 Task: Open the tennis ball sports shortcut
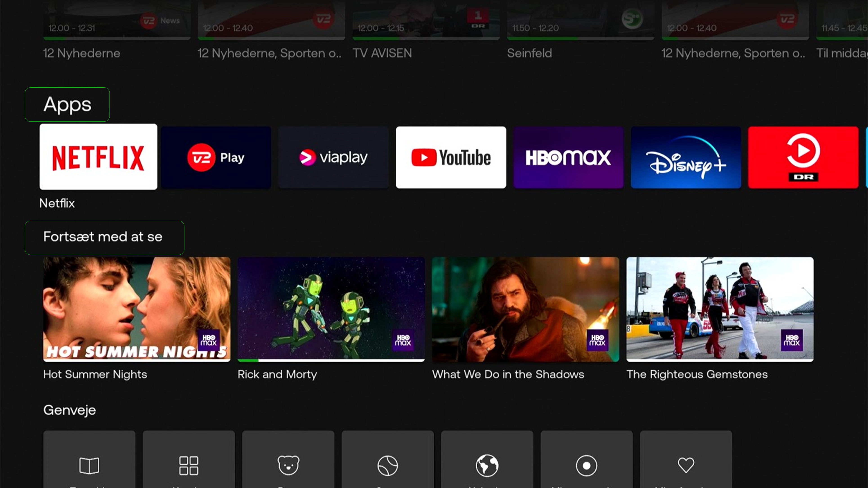click(388, 459)
